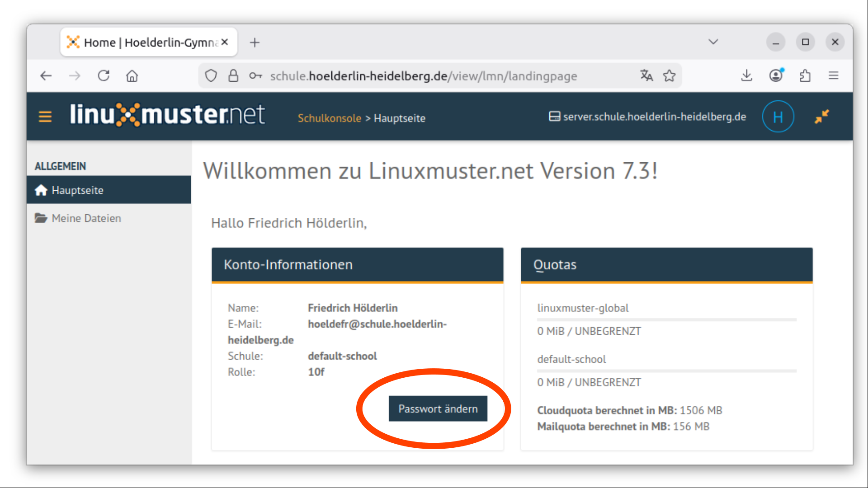Open the Firefox account icon
The height and width of the screenshot is (488, 868).
pos(776,75)
